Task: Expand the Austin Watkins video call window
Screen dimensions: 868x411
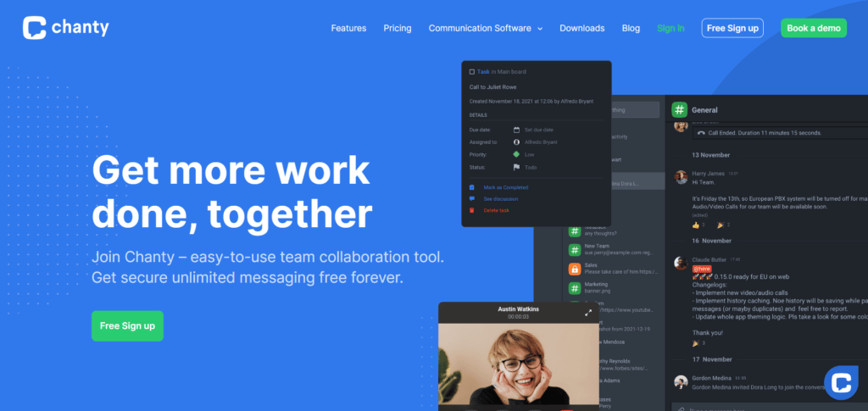Action: click(588, 313)
